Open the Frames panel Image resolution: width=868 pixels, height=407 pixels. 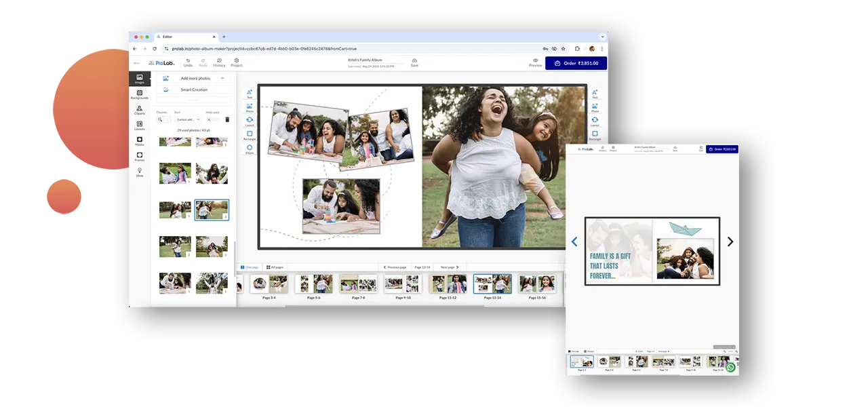139,156
